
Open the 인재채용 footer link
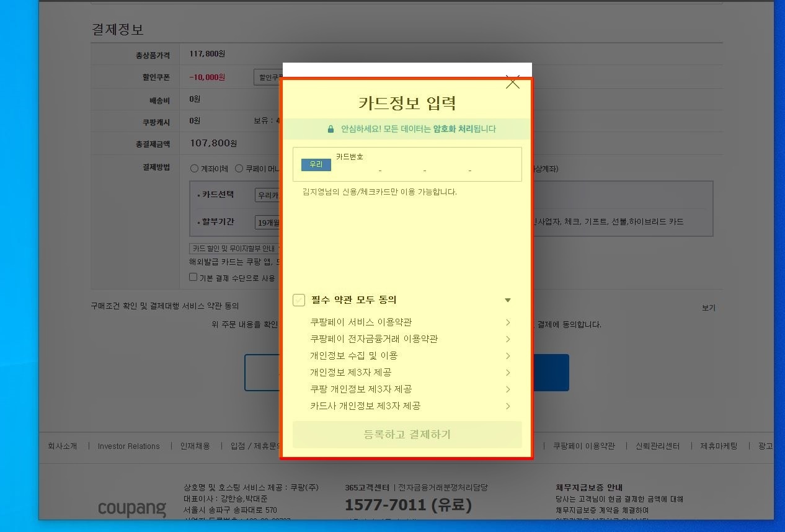(195, 446)
